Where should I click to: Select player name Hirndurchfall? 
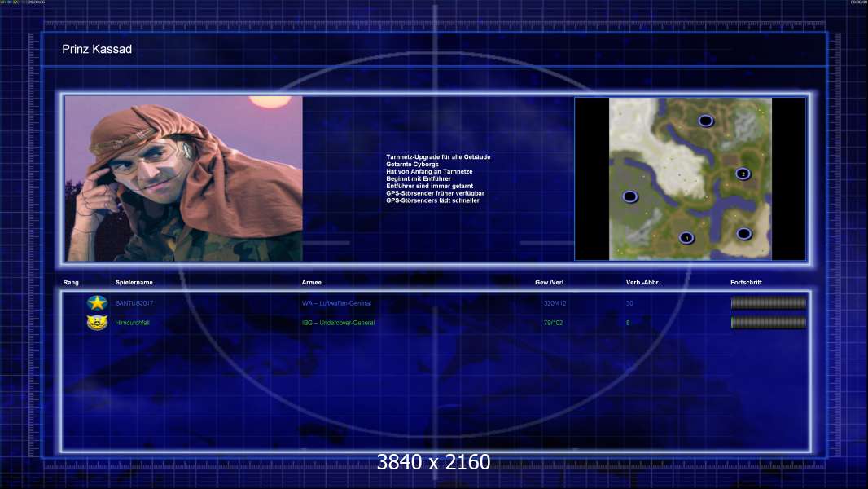coord(132,323)
